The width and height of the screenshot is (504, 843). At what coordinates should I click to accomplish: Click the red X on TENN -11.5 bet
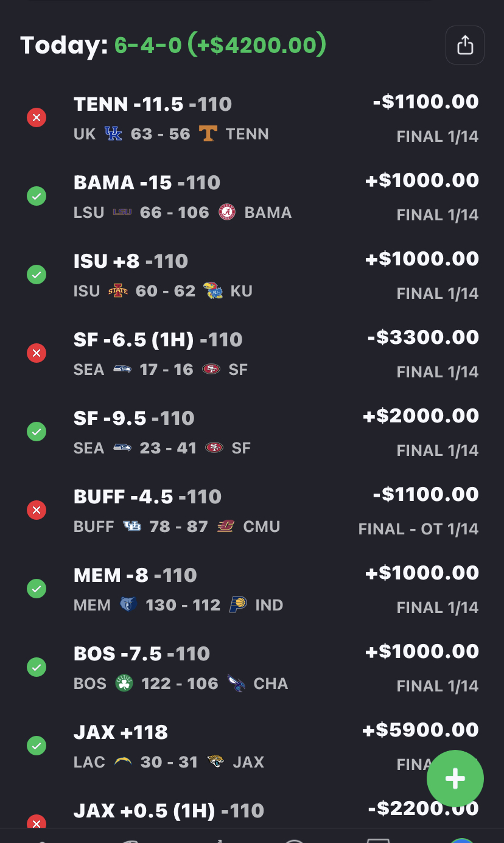tap(37, 117)
